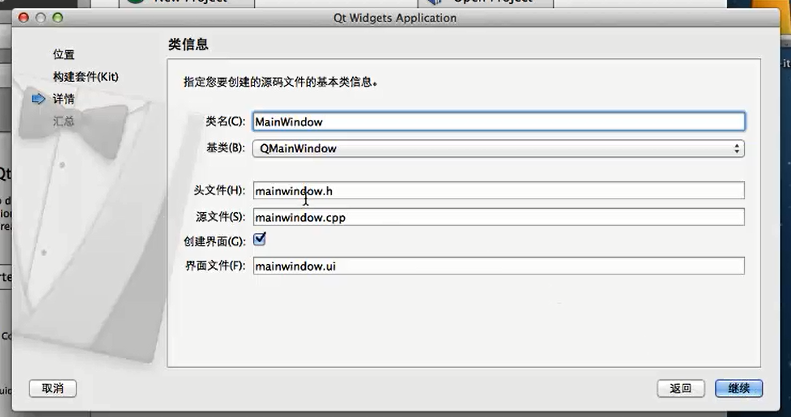Click the 类信息 page heading
Screen dimensions: 791x417
188,44
